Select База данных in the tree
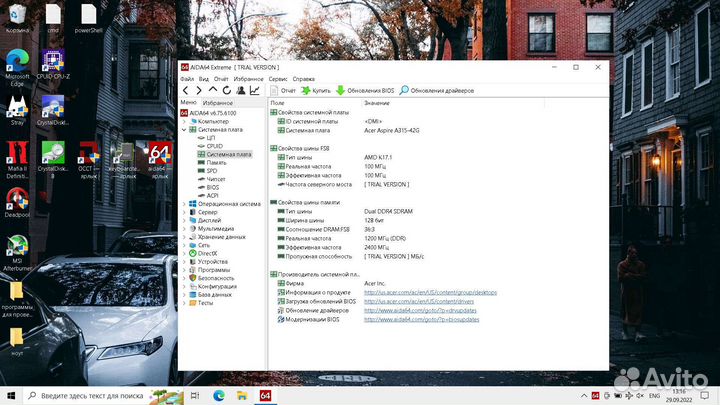This screenshot has height=405, width=720. pyautogui.click(x=214, y=295)
